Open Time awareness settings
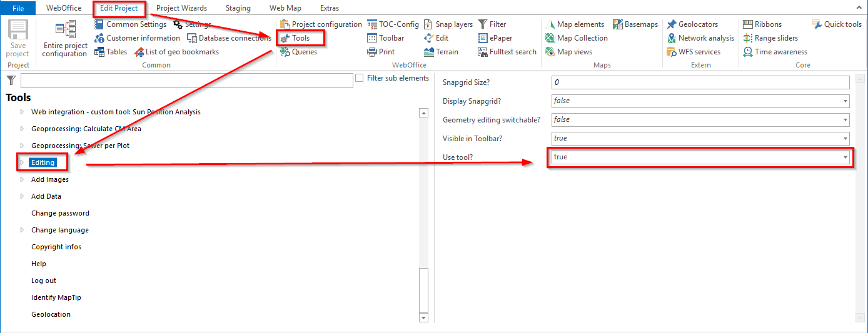 (x=775, y=52)
